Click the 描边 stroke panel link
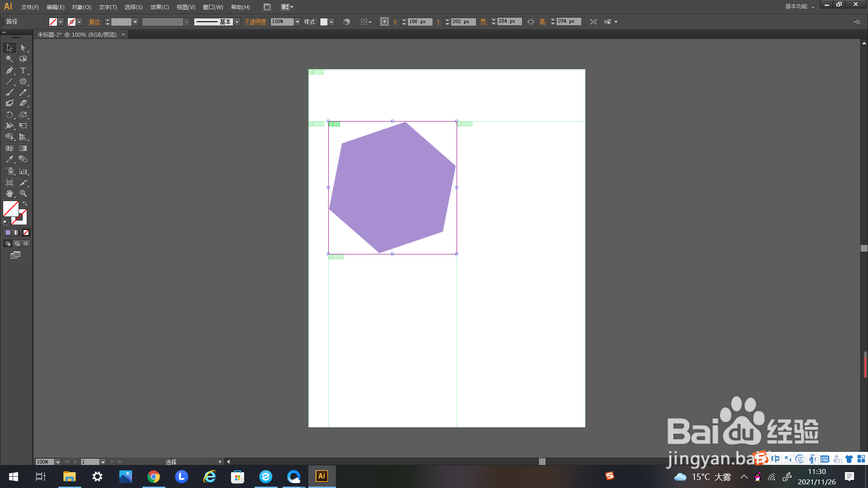 click(94, 22)
